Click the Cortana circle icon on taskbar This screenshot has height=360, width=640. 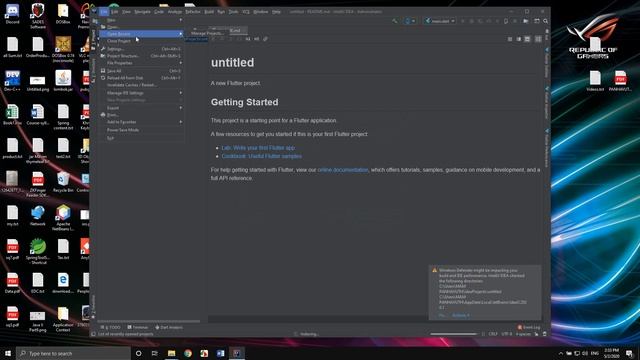(138, 353)
